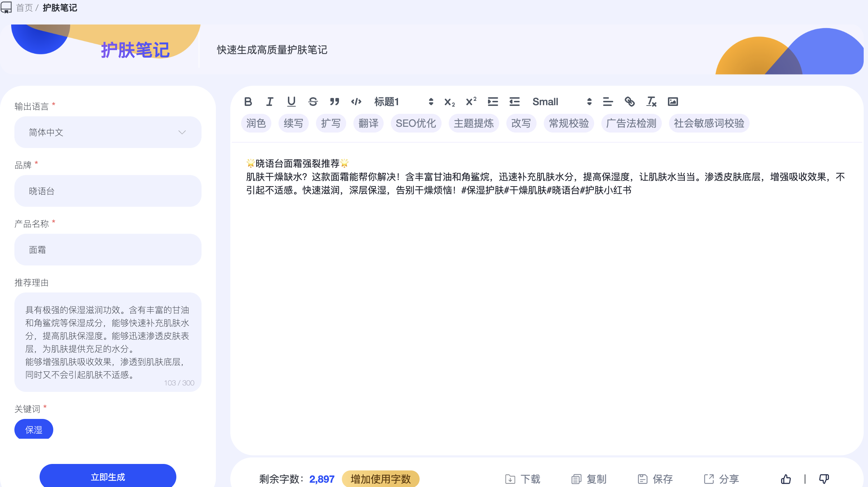Screen dimensions: 868x487
Task: Go to 首页 in the breadcrumb
Action: point(24,8)
